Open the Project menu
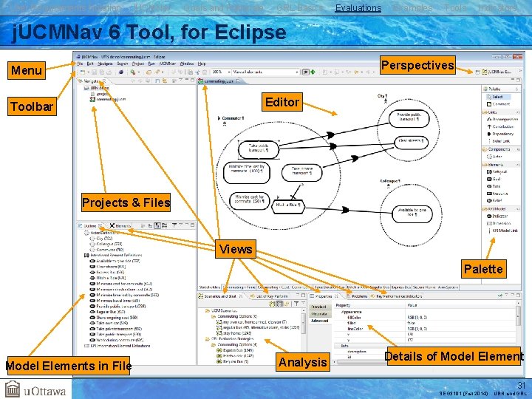Image resolution: width=532 pixels, height=399 pixels. pyautogui.click(x=138, y=64)
